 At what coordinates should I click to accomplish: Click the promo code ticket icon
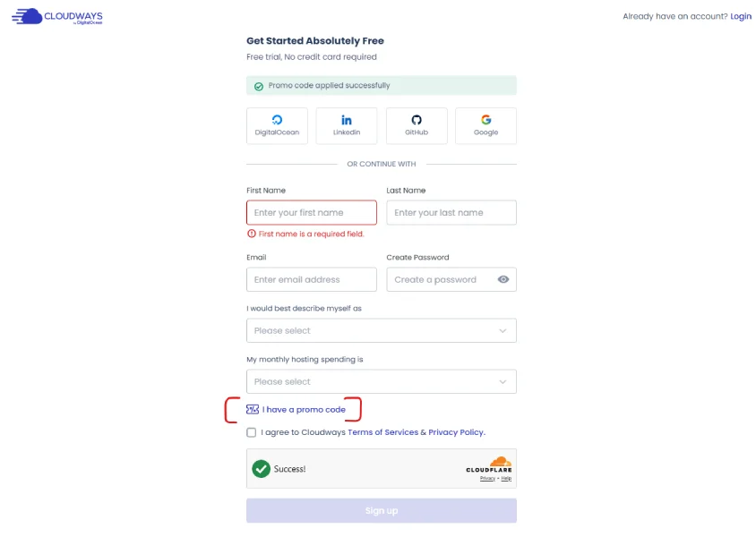[x=253, y=409]
